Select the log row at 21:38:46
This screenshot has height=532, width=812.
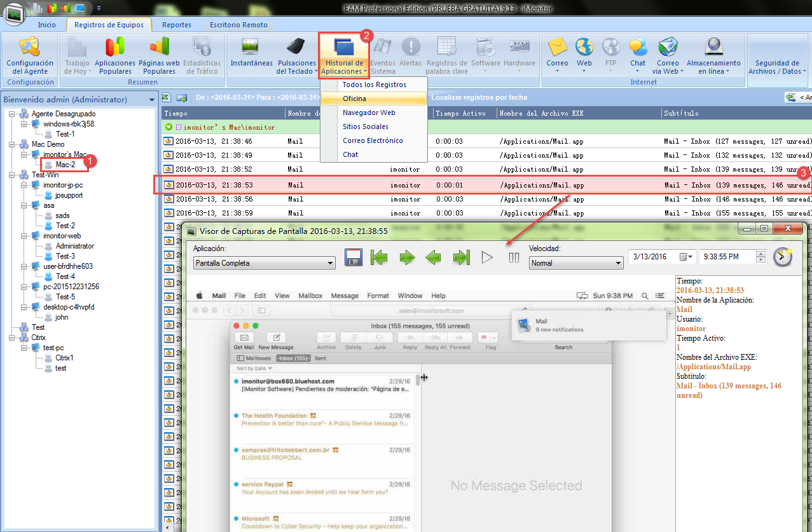coord(486,141)
